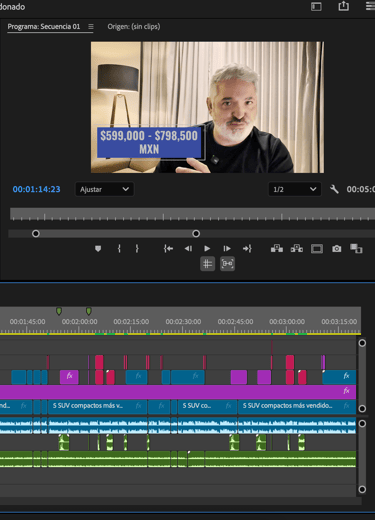Open Program monitor settings wrench
Viewport: 375px width, 520px height.
[334, 189]
